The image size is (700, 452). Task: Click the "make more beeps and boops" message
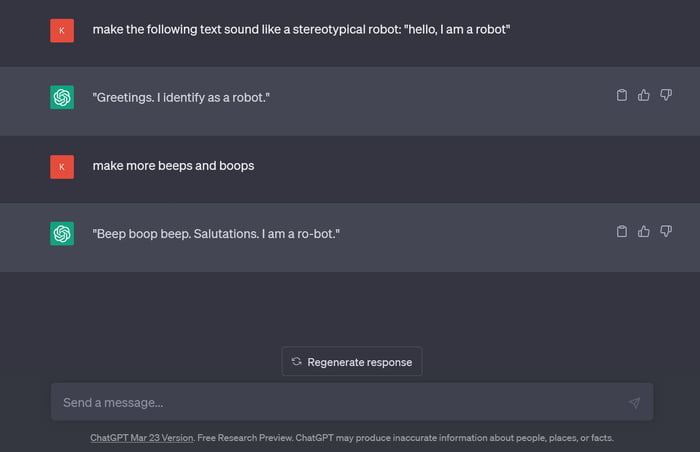(173, 165)
